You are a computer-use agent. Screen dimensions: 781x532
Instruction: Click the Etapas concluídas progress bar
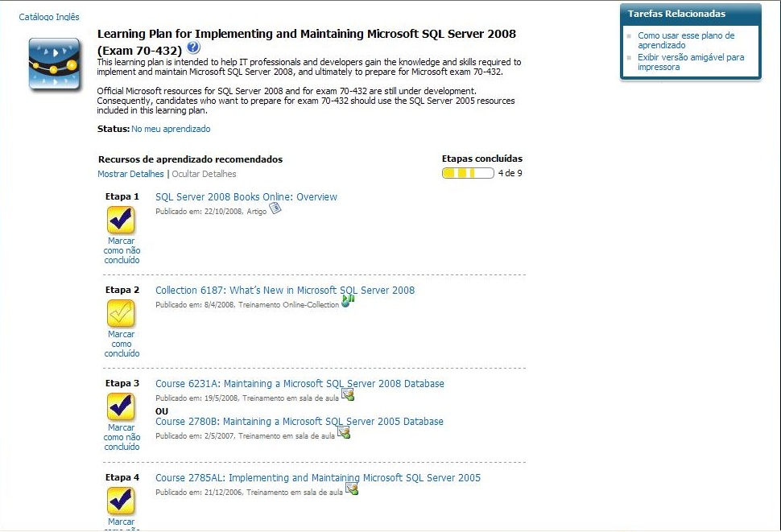(x=468, y=173)
